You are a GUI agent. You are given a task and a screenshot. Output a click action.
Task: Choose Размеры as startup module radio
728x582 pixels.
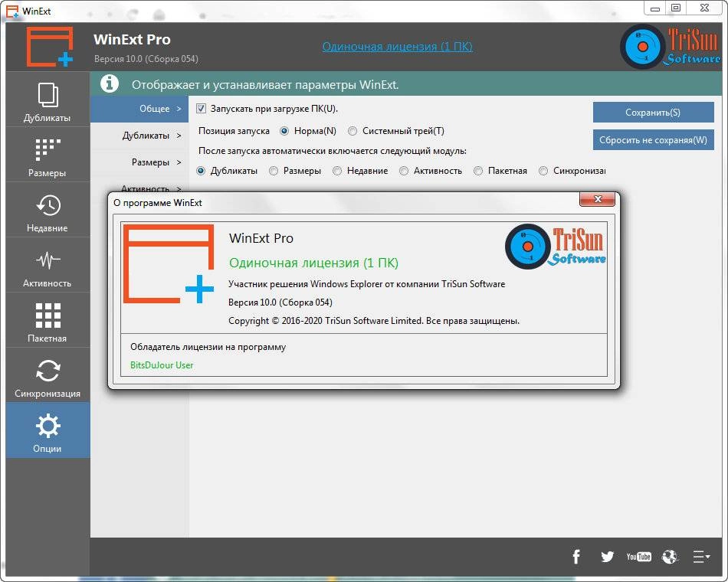tap(274, 171)
